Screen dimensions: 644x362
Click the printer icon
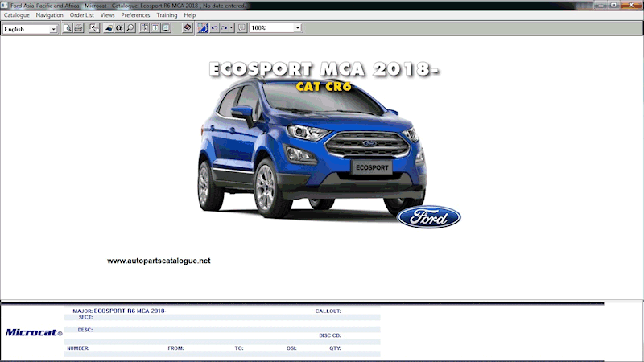click(78, 28)
